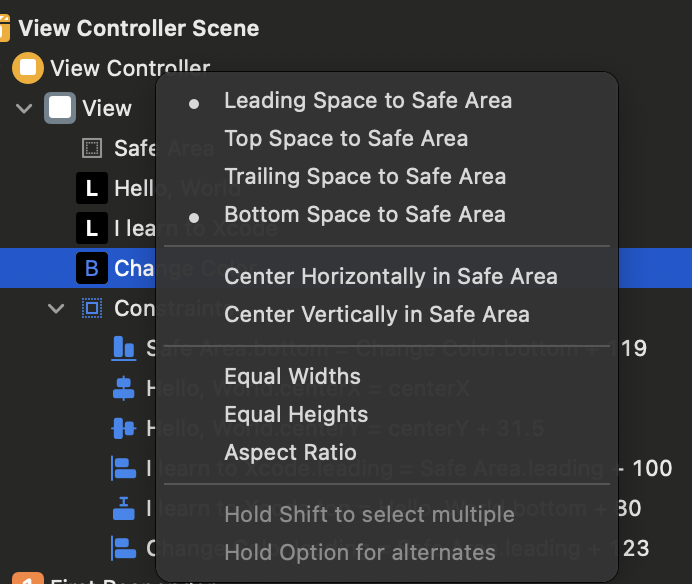Screen dimensions: 692x584
Task: Click the Safe Area.bottom constraint icon
Action: pos(124,348)
